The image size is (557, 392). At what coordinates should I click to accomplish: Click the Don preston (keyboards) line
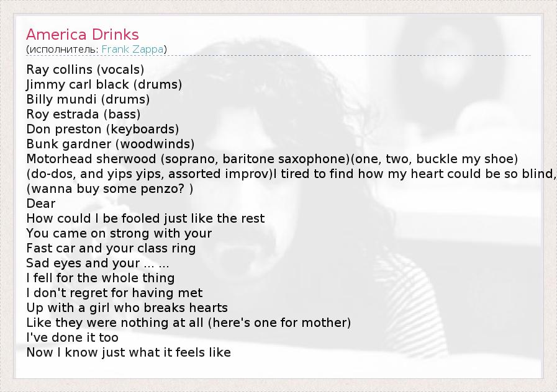tap(102, 129)
